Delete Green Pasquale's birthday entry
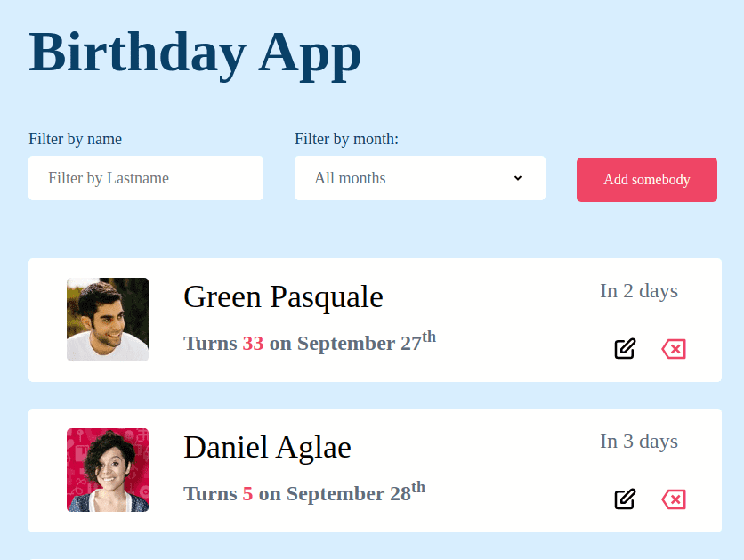The width and height of the screenshot is (744, 560). pos(674,349)
